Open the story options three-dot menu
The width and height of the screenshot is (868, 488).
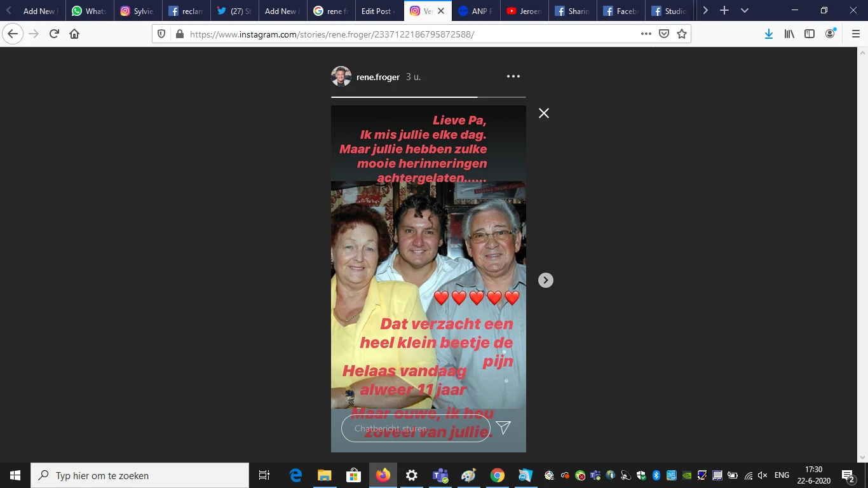(x=513, y=77)
